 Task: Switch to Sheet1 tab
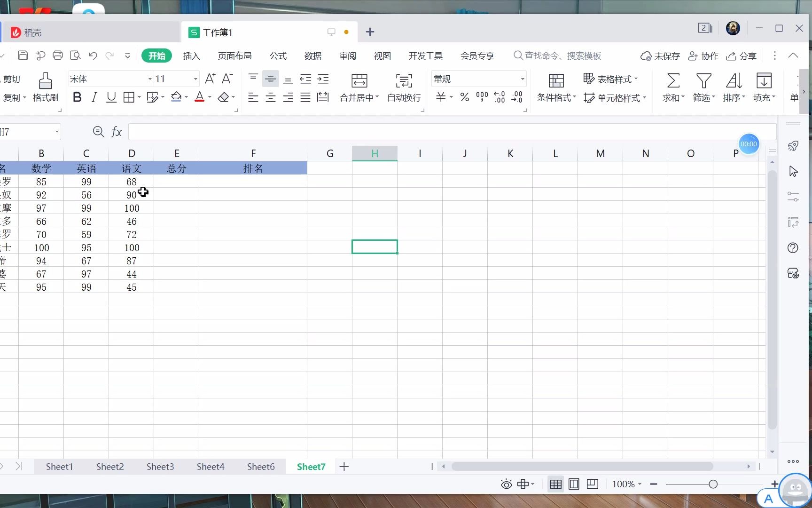(59, 467)
